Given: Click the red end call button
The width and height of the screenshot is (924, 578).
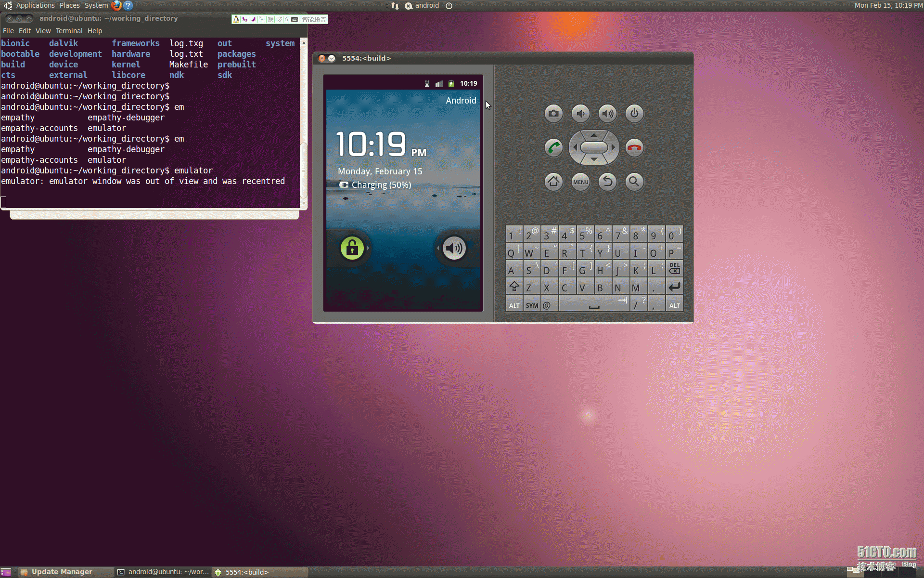Looking at the screenshot, I should point(634,147).
